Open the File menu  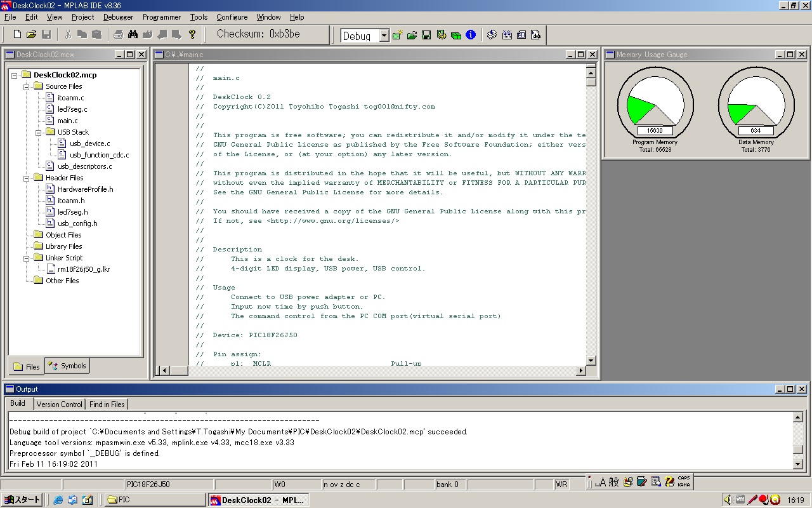10,17
